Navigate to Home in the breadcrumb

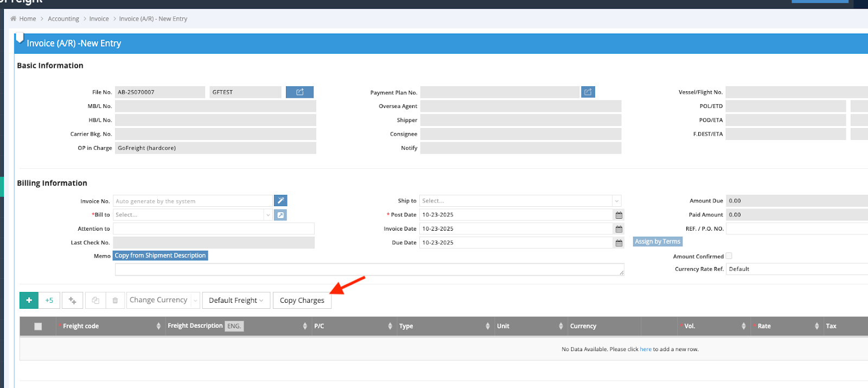click(x=27, y=19)
